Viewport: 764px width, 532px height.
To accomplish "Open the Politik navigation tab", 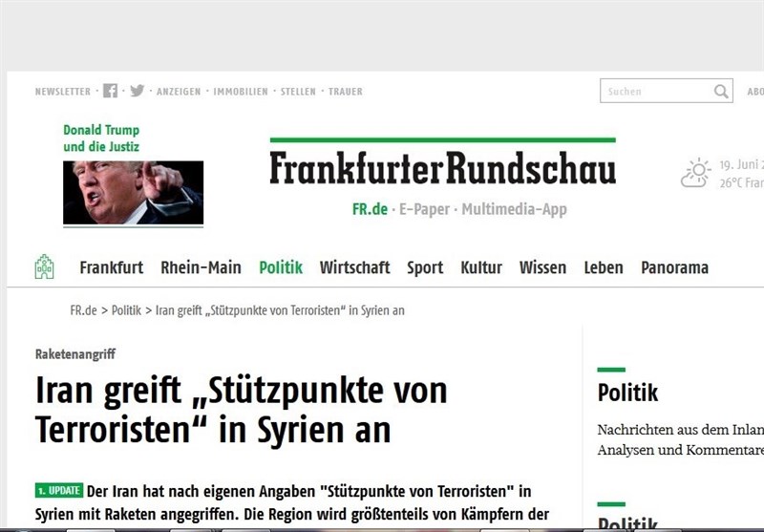I will (x=281, y=267).
